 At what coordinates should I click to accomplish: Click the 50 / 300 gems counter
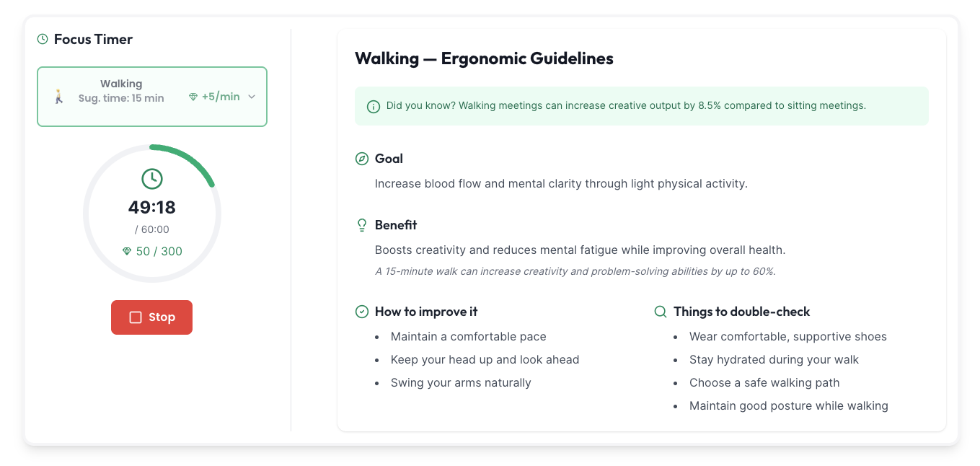click(x=159, y=251)
